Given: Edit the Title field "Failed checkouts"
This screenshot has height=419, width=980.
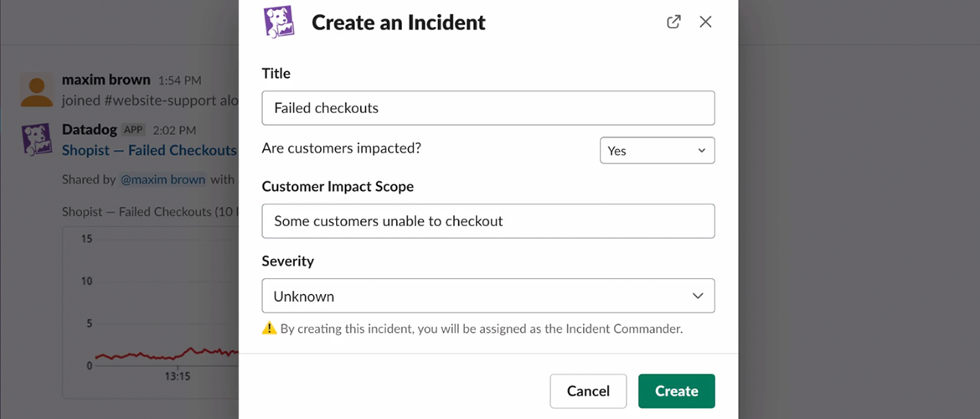Looking at the screenshot, I should coord(488,108).
